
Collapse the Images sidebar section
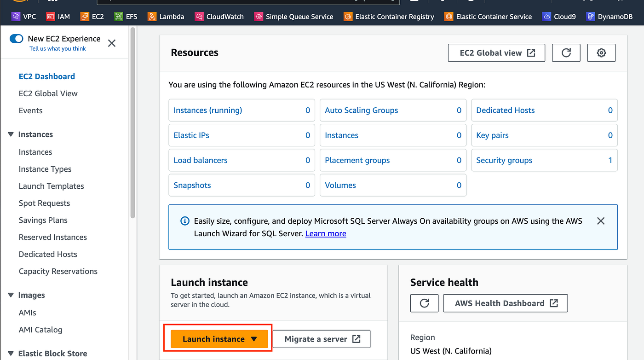(11, 295)
